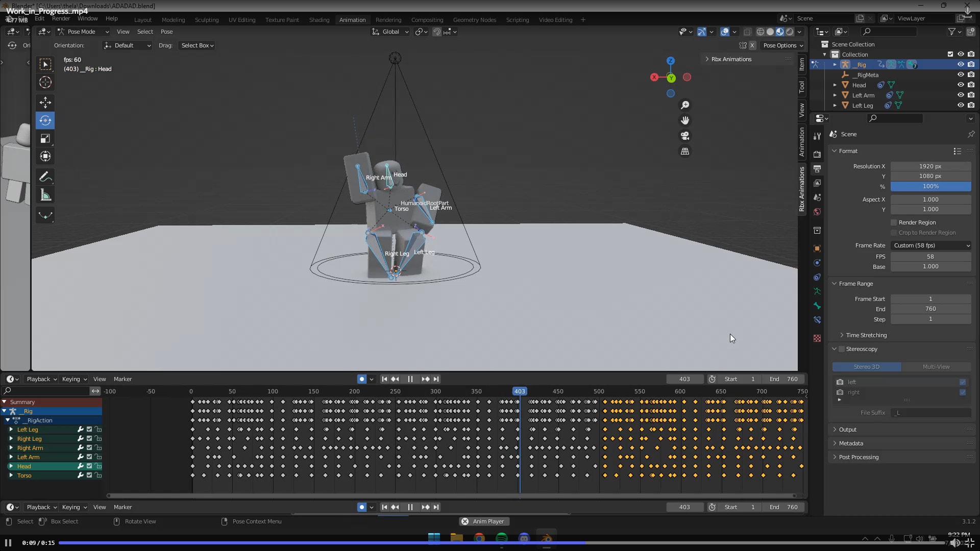Switch to orthographic grid view icon
Screen dimensions: 980x551
(685, 152)
